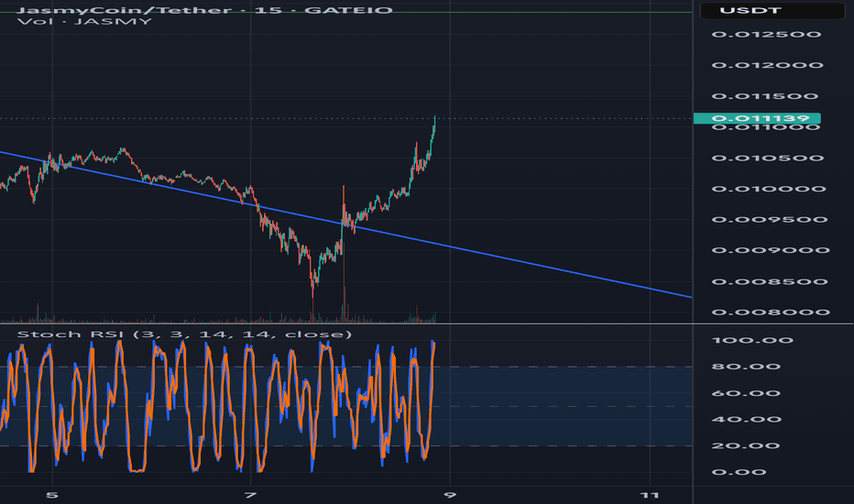This screenshot has height=504, width=854.
Task: Click Stoch RSI axis label 20.00
Action: 746,445
